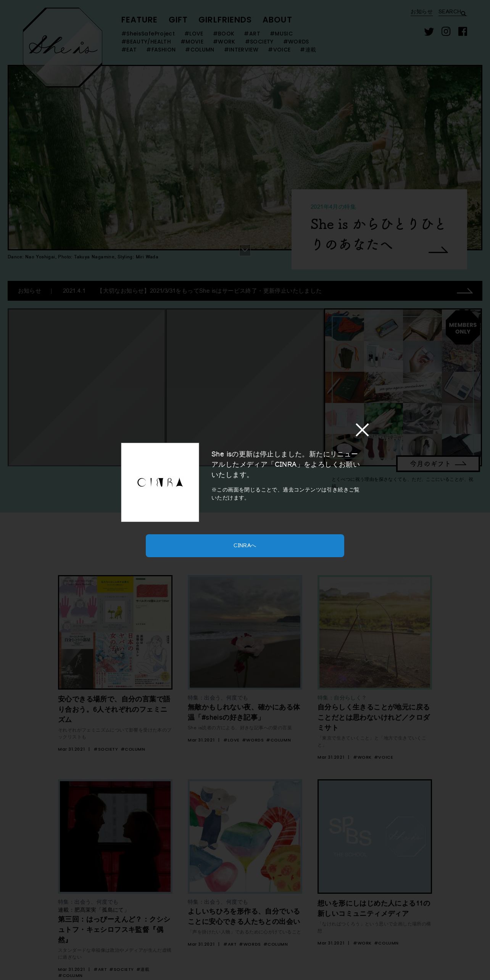Open the よしいちひろを形作る article title
Image resolution: width=490 pixels, height=980 pixels.
[244, 916]
